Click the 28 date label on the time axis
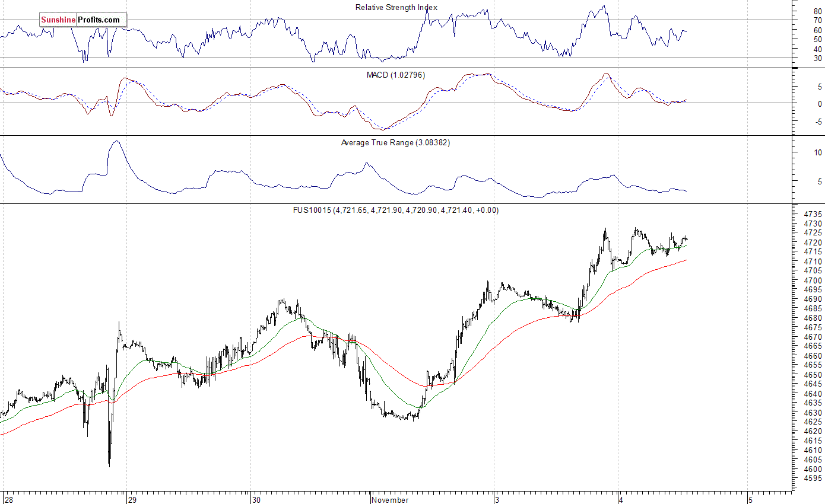The width and height of the screenshot is (825, 504). click(10, 500)
